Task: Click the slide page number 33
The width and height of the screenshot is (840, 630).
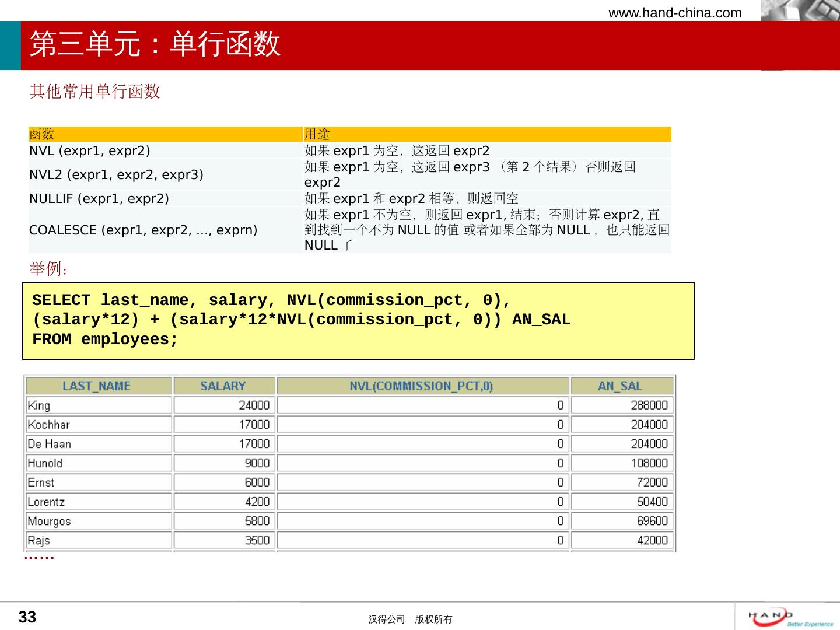Action: click(x=27, y=617)
